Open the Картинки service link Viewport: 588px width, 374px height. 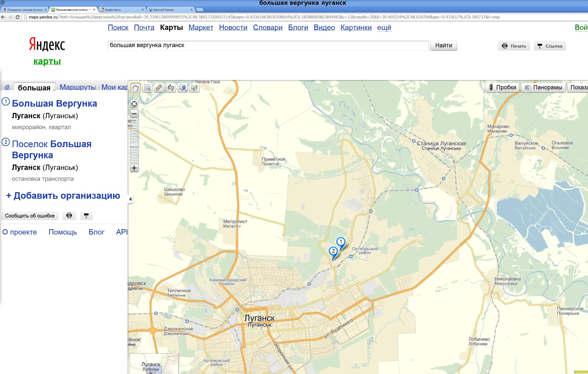click(356, 27)
